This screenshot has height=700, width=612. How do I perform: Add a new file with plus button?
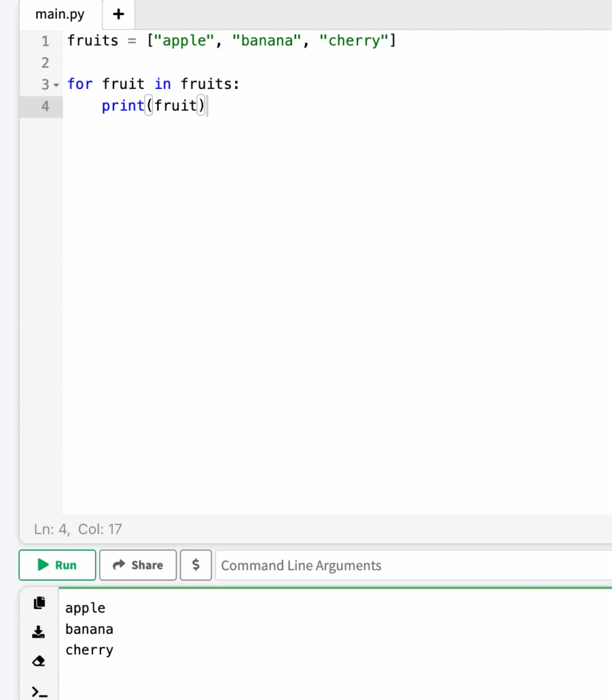pyautogui.click(x=118, y=14)
